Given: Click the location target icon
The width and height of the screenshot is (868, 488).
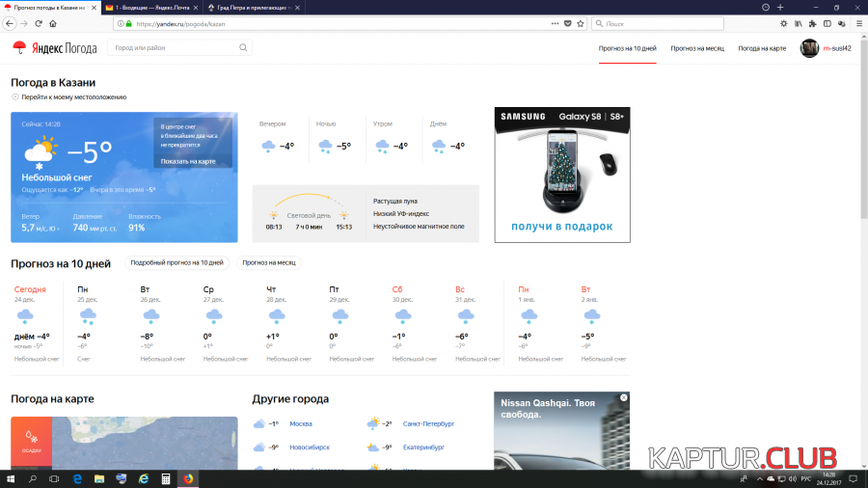Looking at the screenshot, I should click(x=14, y=96).
